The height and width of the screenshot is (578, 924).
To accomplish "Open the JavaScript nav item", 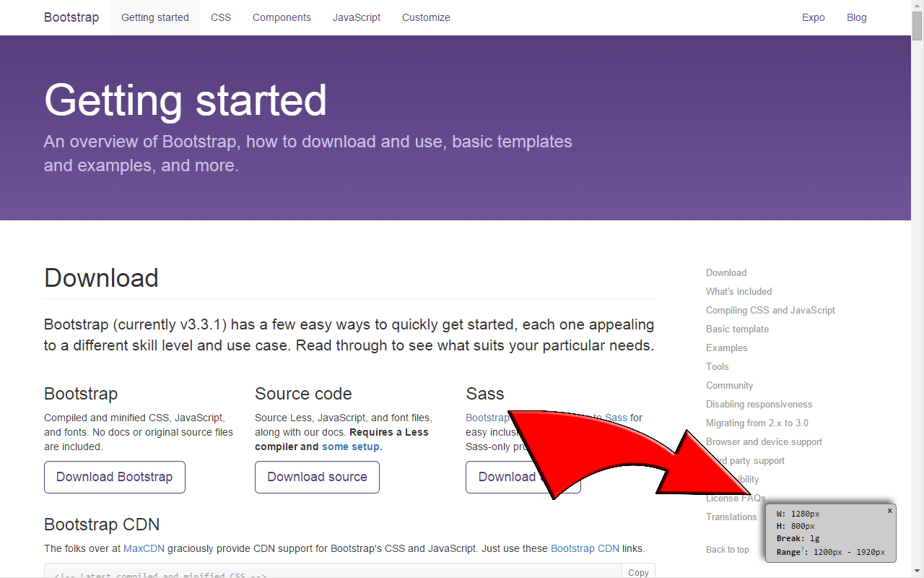I will [x=357, y=17].
